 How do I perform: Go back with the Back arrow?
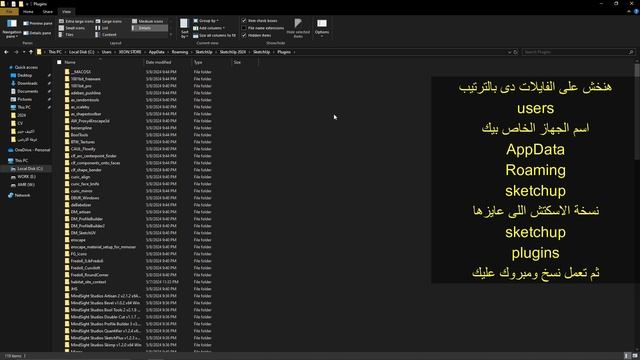tap(6, 52)
